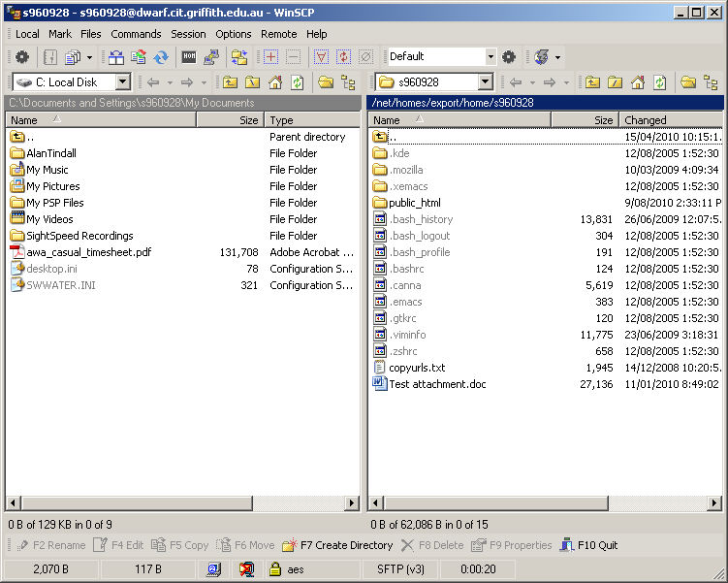Screen dimensions: 728x583
Task: Expand dropdown arrow next to queue icon
Action: click(89, 57)
